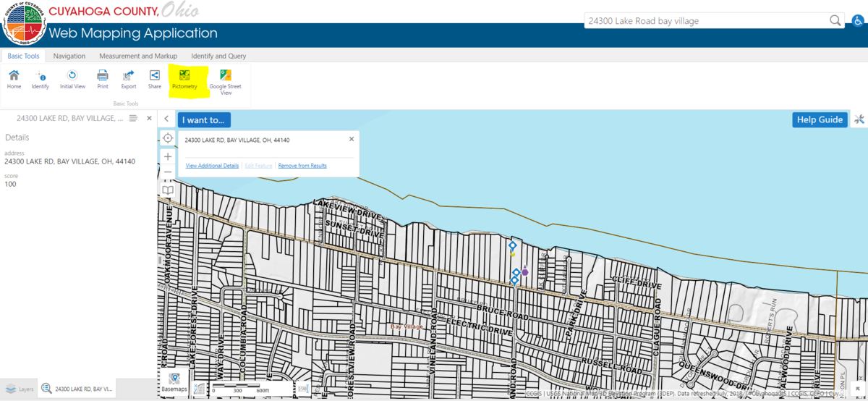This screenshot has height=401, width=868.
Task: Click the "I want to..." button
Action: coord(205,119)
